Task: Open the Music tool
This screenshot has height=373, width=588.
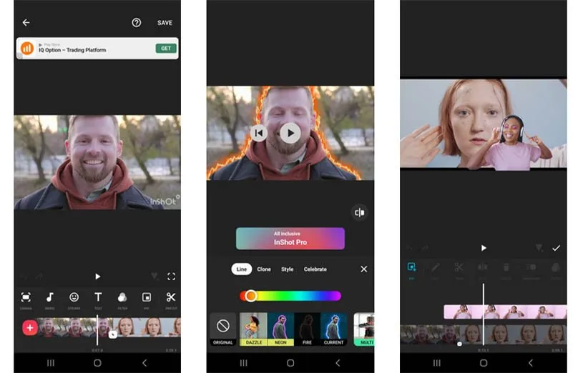Action: 50,298
